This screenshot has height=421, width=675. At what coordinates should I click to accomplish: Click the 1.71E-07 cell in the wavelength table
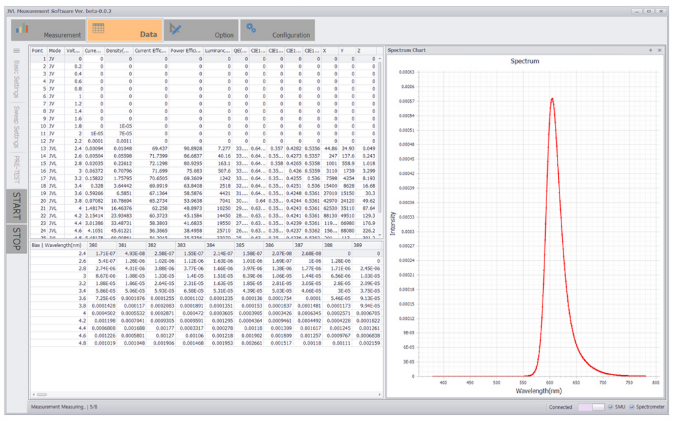(102, 254)
